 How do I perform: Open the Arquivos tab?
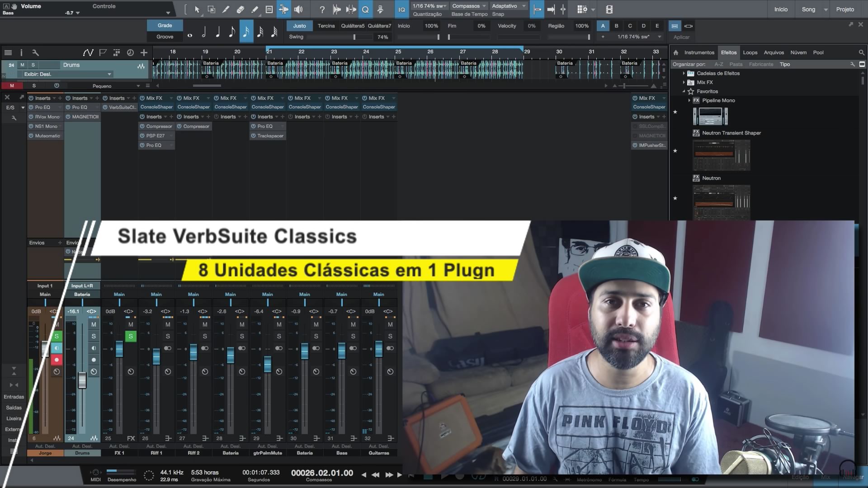tap(774, 52)
